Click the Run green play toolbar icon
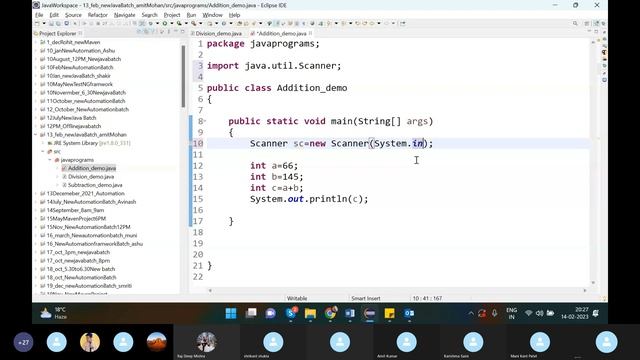Viewport: 640px width, 360px height. pyautogui.click(x=165, y=23)
